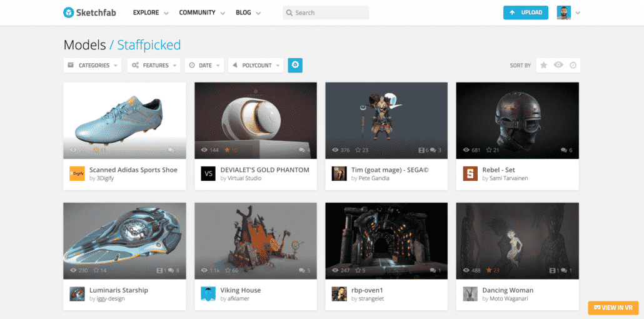Image resolution: width=644 pixels, height=319 pixels.
Task: Click Sami Tarvainen S avatar icon
Action: pos(470,173)
